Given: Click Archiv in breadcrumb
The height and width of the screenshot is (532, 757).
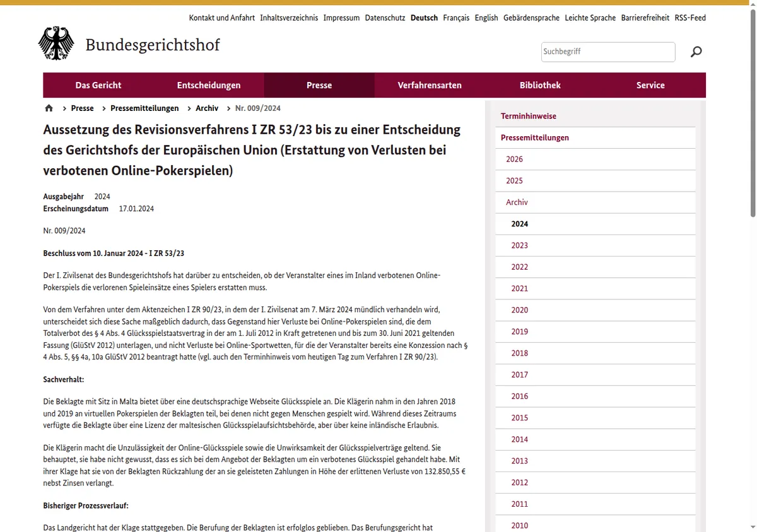Looking at the screenshot, I should [x=207, y=108].
